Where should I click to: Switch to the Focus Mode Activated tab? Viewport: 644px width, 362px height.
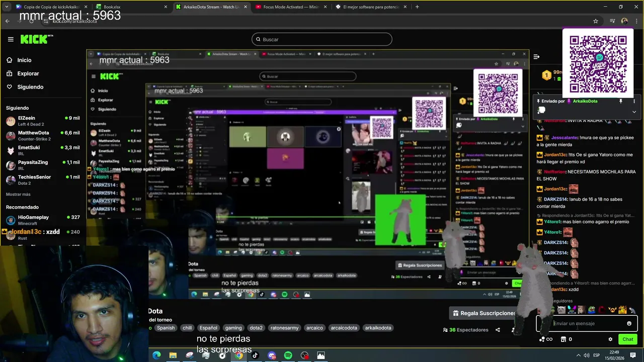pyautogui.click(x=292, y=7)
